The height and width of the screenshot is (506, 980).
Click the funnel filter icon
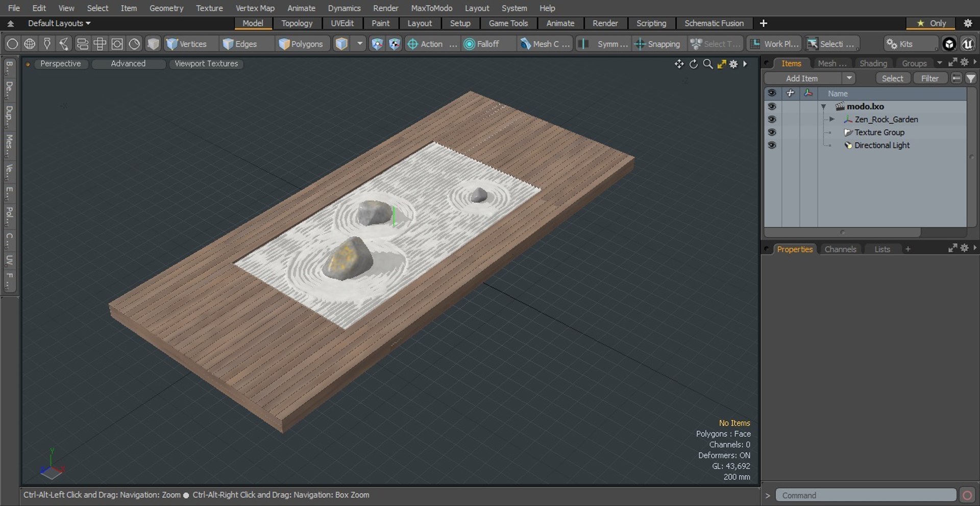click(x=970, y=78)
